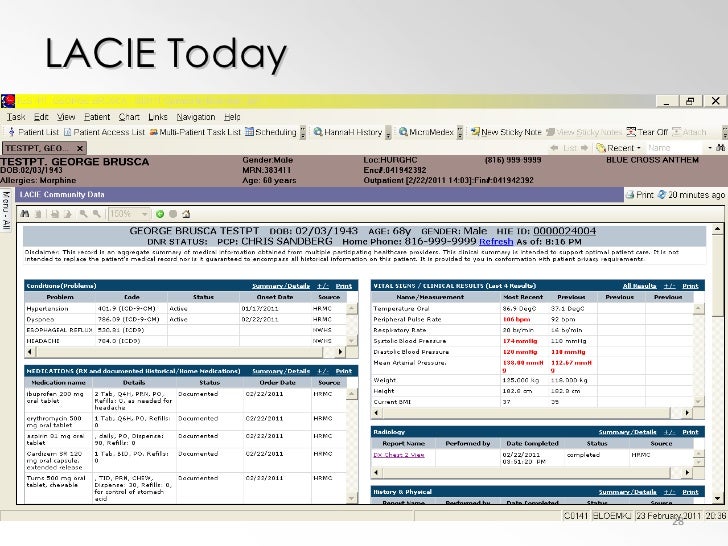Viewport: 728px width, 546px height.
Task: Click View Sticky Notes
Action: pyautogui.click(x=584, y=132)
